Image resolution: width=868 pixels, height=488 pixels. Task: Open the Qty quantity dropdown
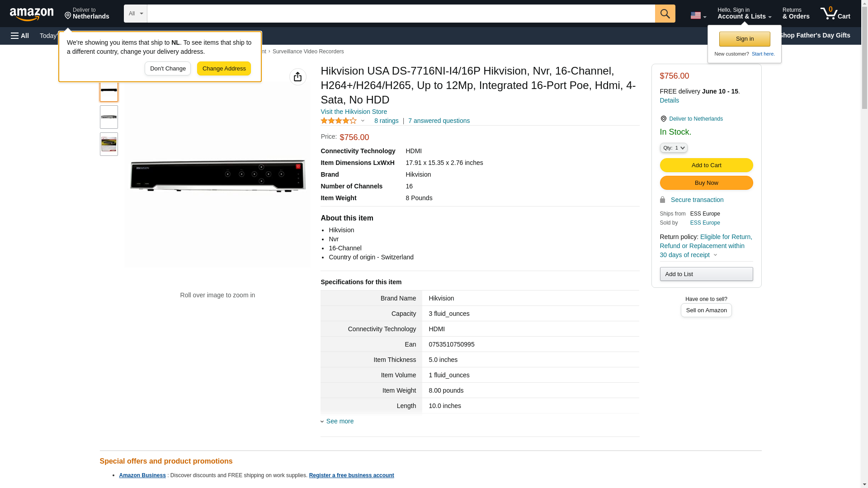coord(673,148)
